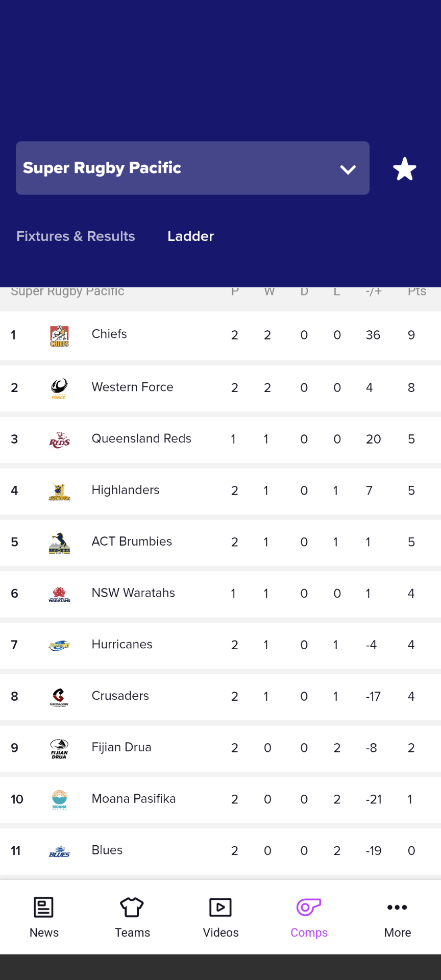Viewport: 441px width, 980px height.
Task: Open the News section
Action: (x=44, y=917)
